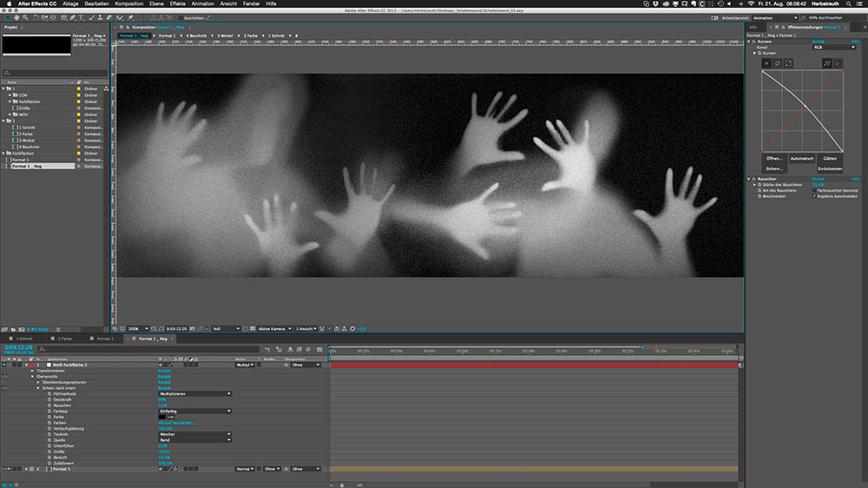Toggle the Kurven effect fx switch
Image resolution: width=868 pixels, height=488 pixels.
[x=754, y=42]
